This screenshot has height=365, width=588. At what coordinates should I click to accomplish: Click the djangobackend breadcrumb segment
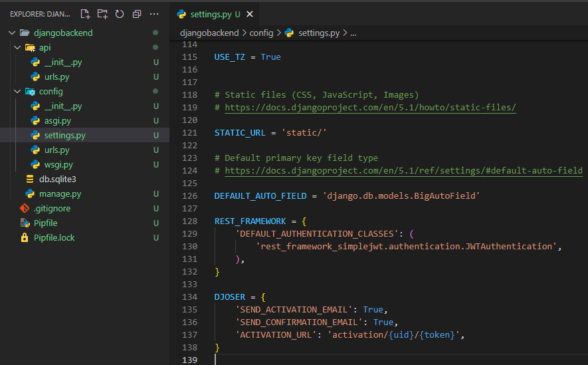point(209,33)
